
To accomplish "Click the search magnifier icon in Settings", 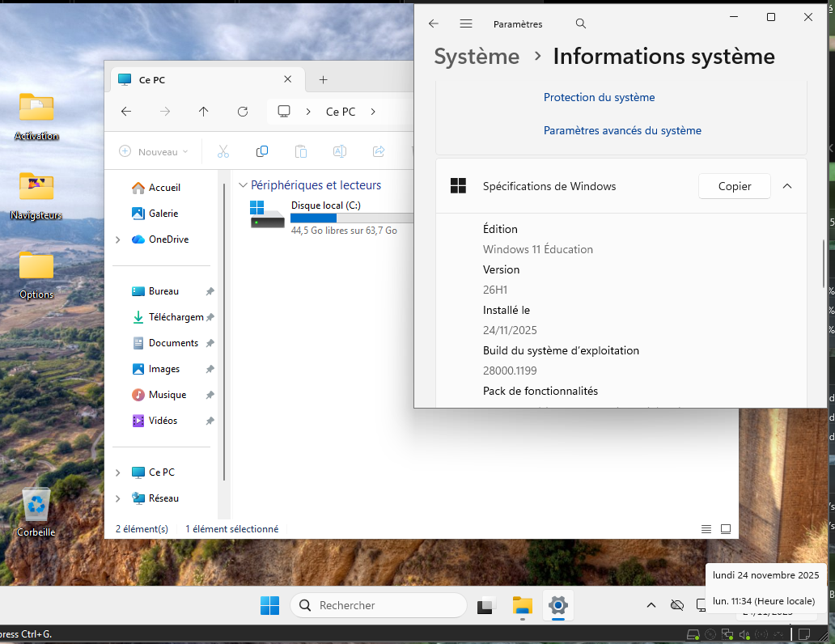I will [581, 24].
